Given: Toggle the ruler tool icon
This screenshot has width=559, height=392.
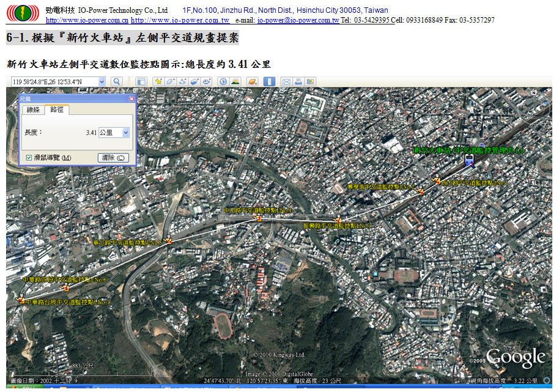Looking at the screenshot, I should 269,81.
